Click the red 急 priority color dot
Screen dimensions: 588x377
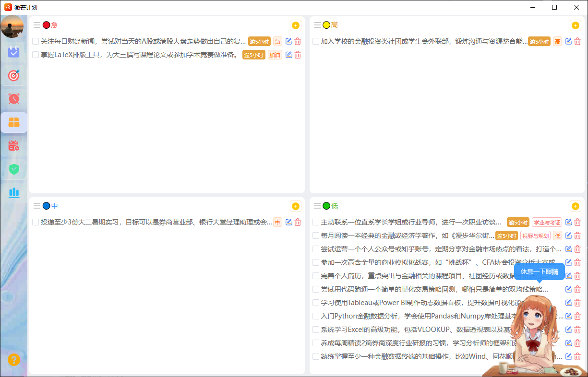47,25
